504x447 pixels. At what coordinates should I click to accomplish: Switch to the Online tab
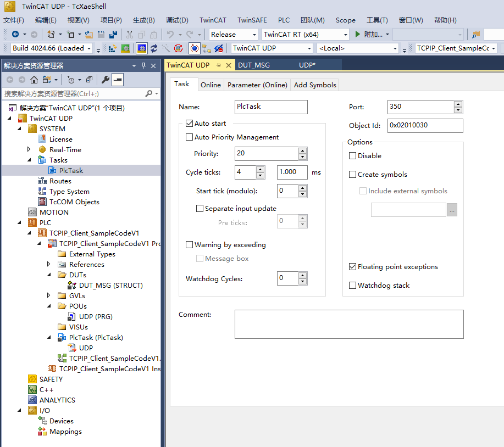(211, 85)
